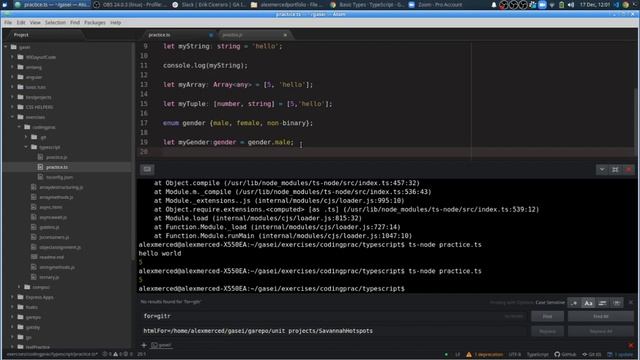
Task: Collapse the exercises folder arrow
Action: (x=12, y=117)
